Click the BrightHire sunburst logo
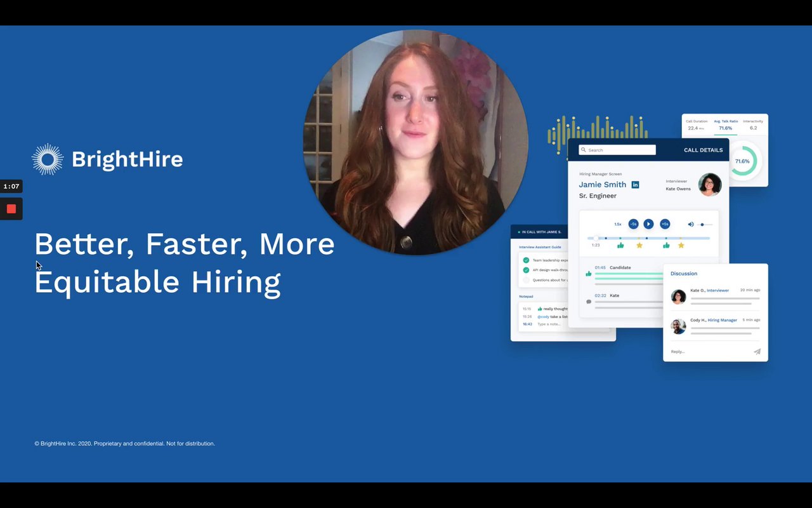The height and width of the screenshot is (508, 812). [48, 159]
